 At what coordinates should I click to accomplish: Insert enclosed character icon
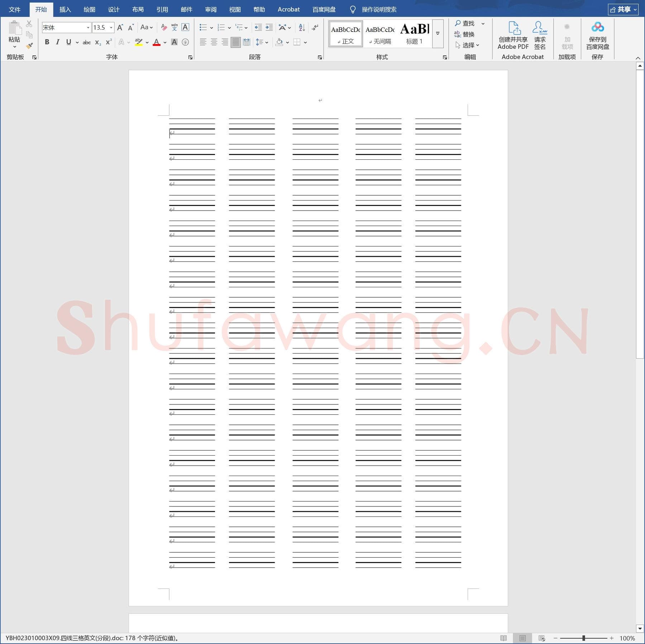pos(185,42)
